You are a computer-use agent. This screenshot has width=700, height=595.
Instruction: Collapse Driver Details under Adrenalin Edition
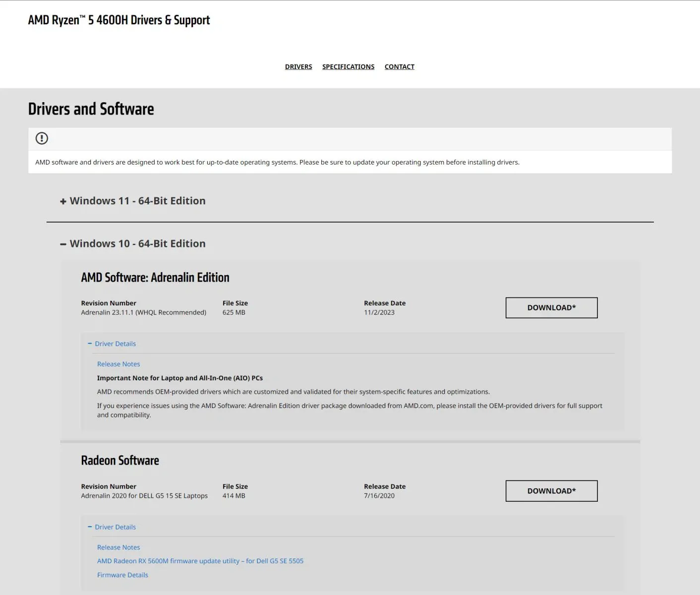[112, 344]
